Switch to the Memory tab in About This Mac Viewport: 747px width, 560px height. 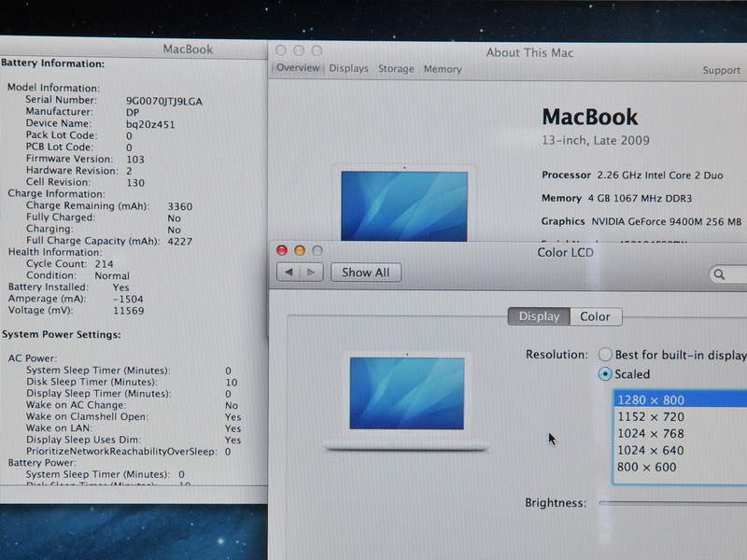point(443,69)
